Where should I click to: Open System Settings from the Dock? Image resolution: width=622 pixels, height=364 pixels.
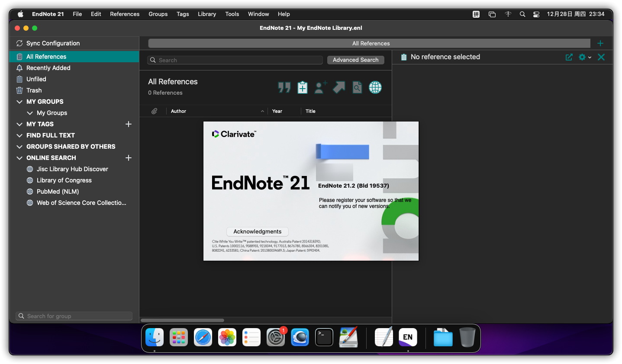pyautogui.click(x=276, y=337)
